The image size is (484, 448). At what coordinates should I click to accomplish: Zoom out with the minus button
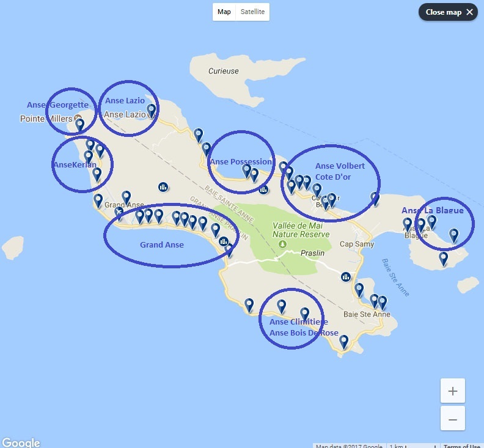[x=452, y=419]
